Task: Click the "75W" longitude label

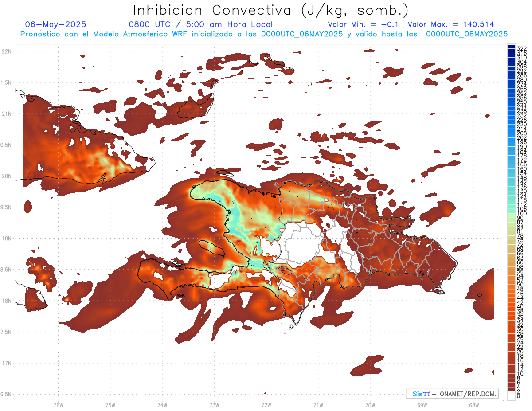Action: 110,405
